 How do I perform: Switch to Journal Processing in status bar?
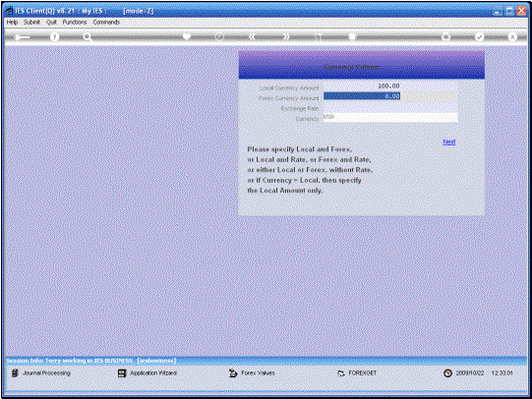41,372
